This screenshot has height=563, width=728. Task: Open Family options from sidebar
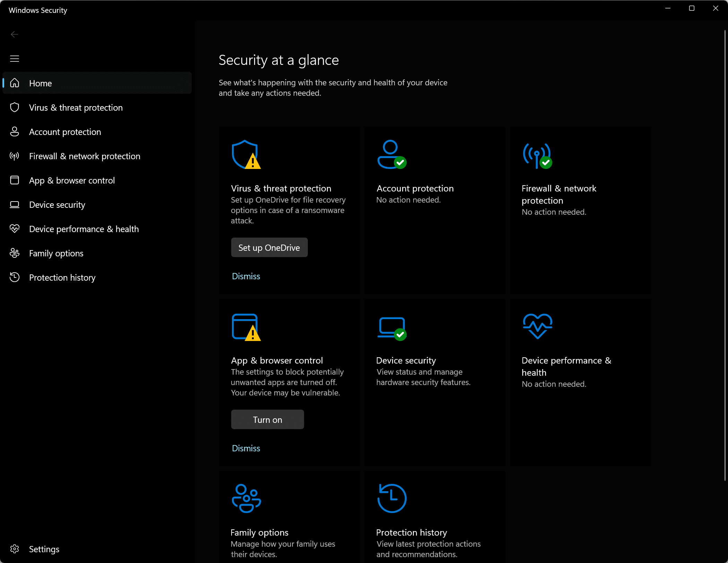tap(97, 253)
